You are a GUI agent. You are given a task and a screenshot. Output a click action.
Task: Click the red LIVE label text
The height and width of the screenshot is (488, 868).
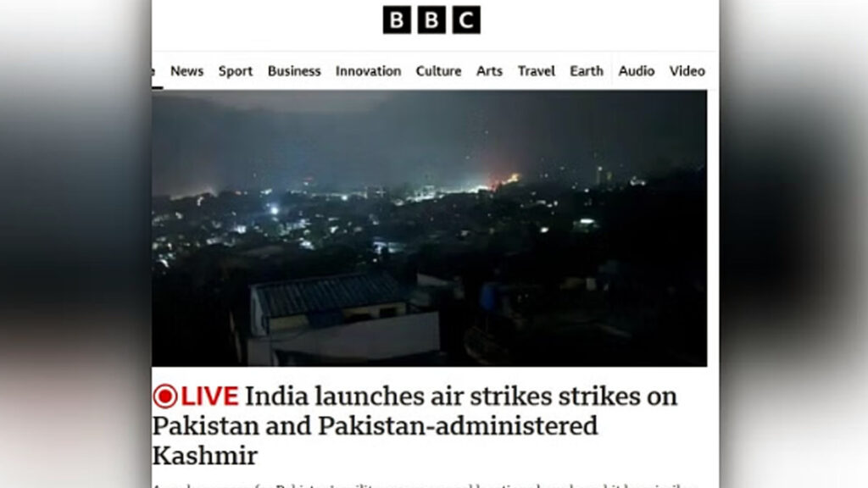(209, 396)
